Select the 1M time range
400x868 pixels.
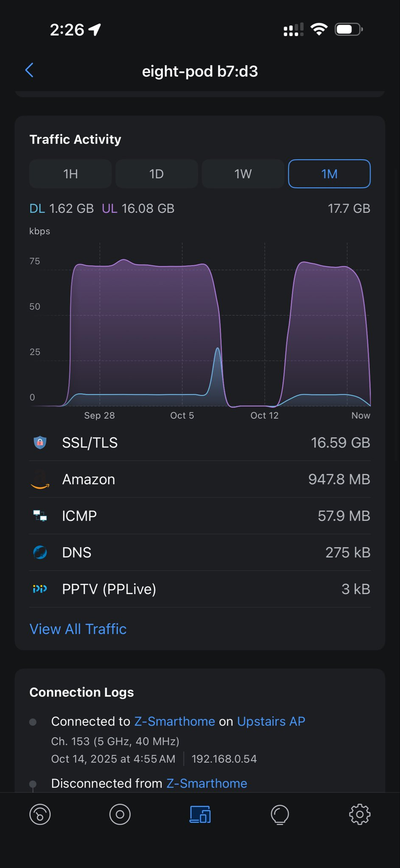[x=329, y=174]
